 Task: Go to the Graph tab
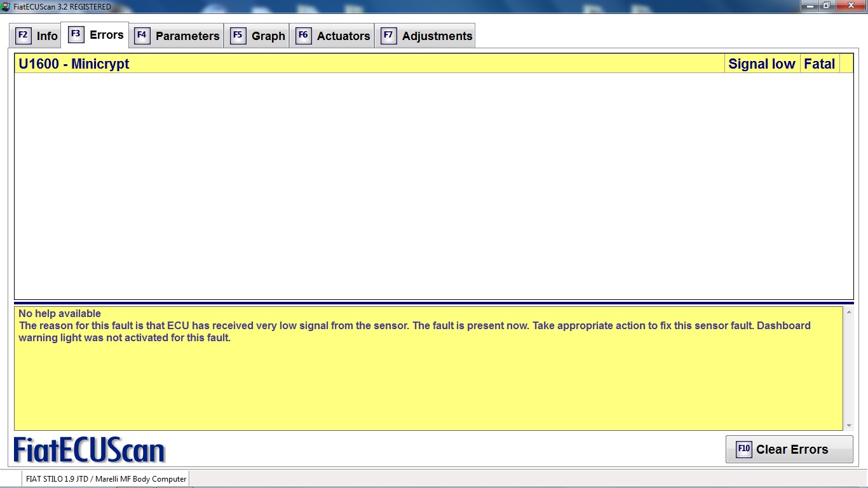257,36
